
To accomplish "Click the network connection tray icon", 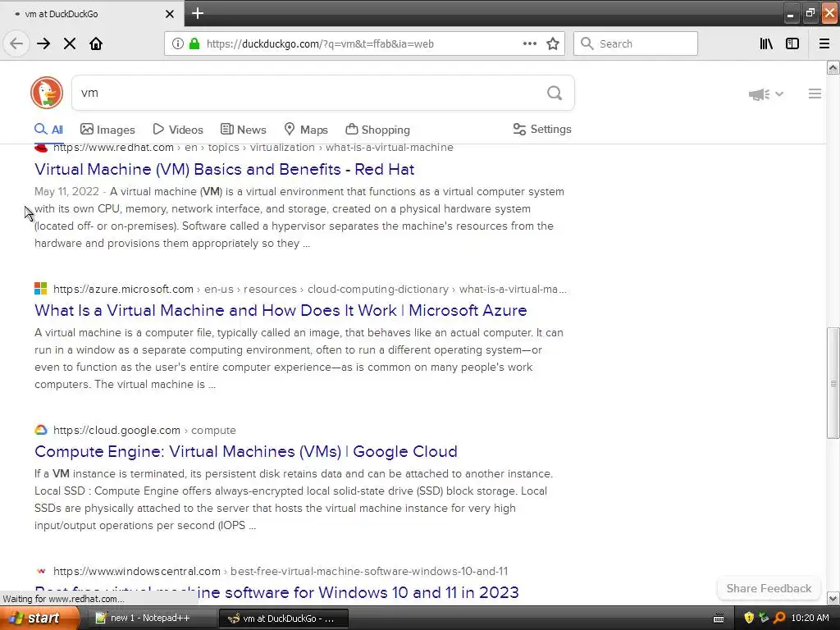I will click(x=764, y=619).
